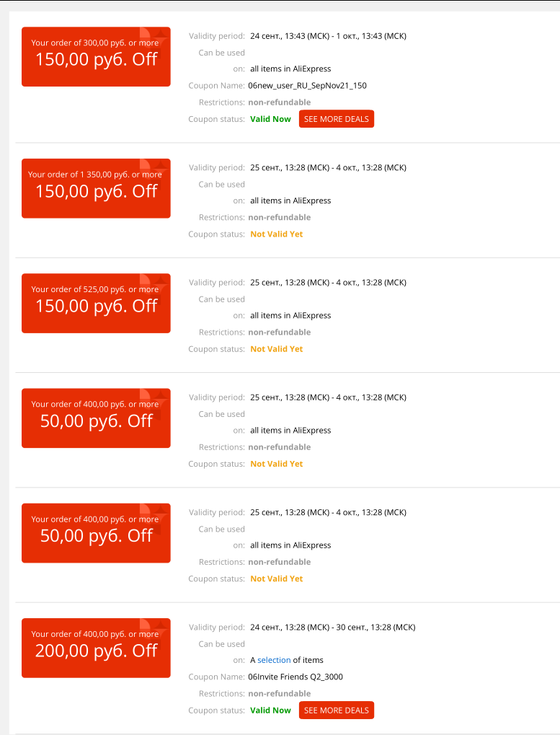Select the 1 350,00 руб. minimum order coupon card

click(96, 188)
